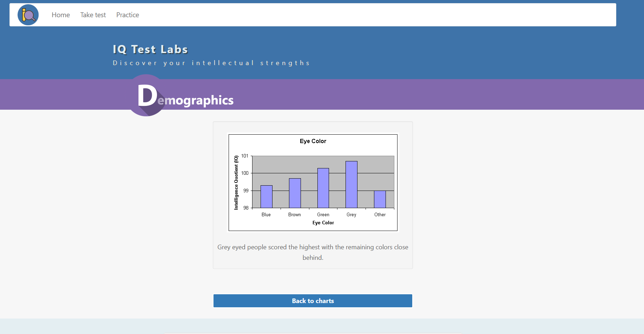
Task: Click the 'Brown' x-axis label
Action: tap(295, 214)
